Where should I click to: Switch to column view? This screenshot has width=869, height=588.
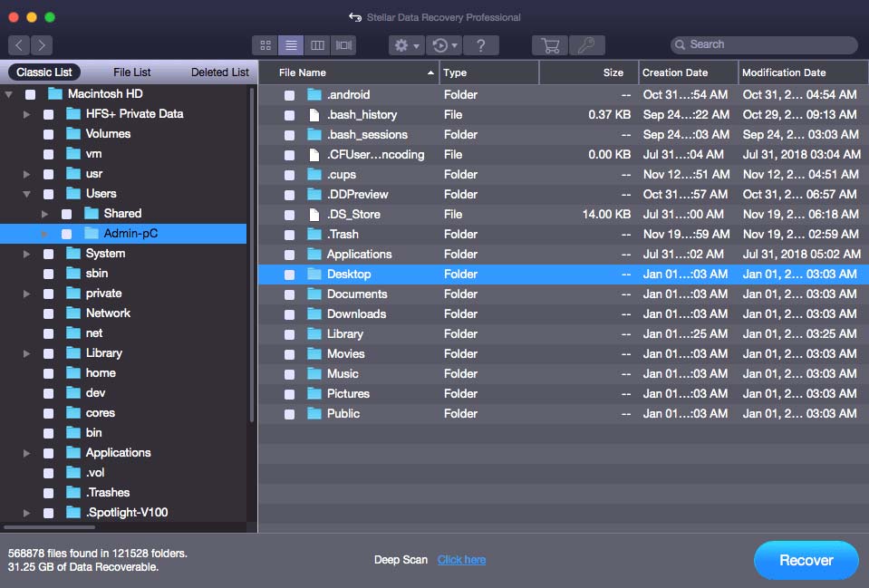317,45
